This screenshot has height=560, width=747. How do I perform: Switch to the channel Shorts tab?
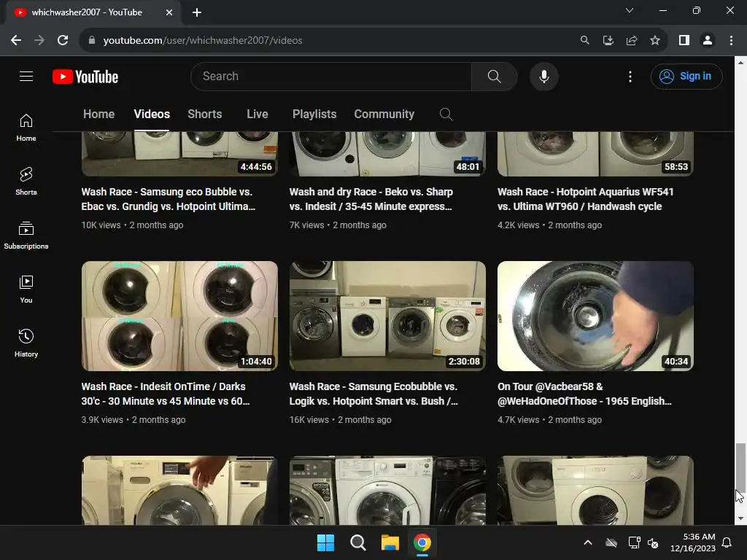click(x=205, y=114)
